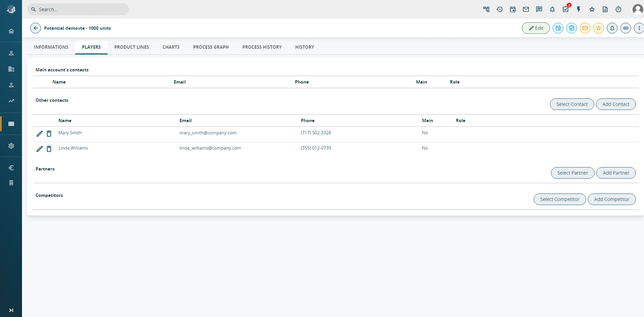Open the user profile avatar
The height and width of the screenshot is (317, 644).
(638, 9)
